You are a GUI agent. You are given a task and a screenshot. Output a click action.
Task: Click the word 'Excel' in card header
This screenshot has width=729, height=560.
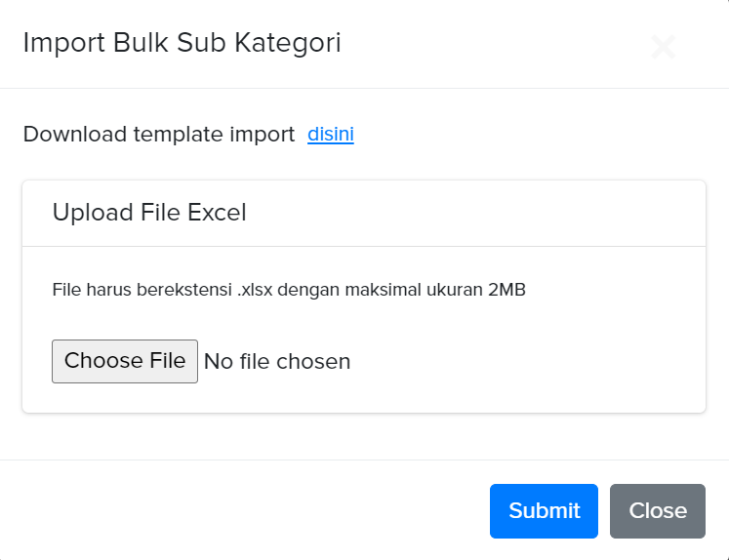tap(217, 213)
